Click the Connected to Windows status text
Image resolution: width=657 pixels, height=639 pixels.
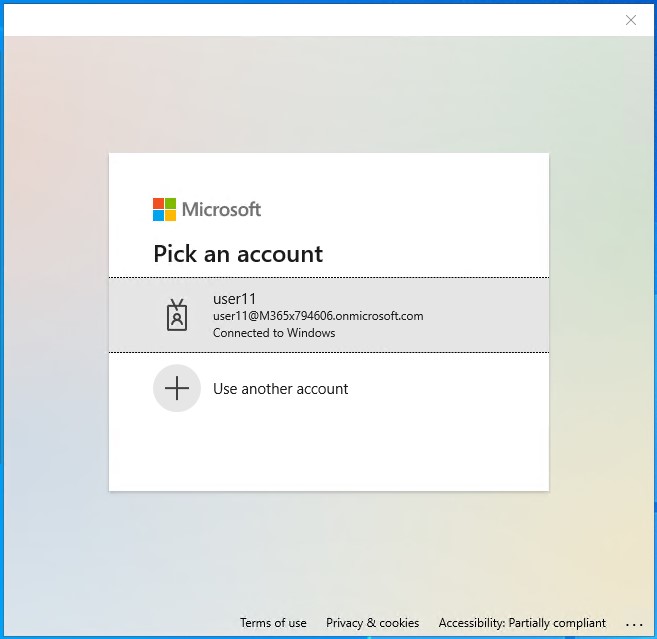274,333
